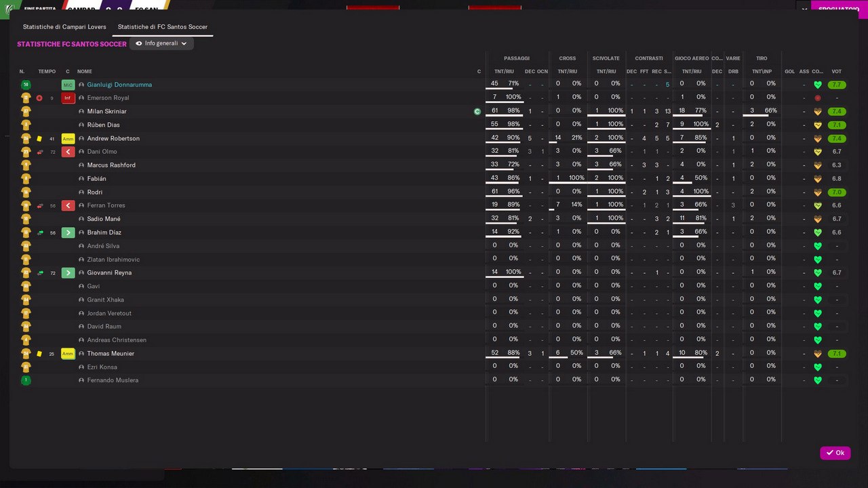
Task: Open the Info generali view dropdown
Action: (x=161, y=43)
